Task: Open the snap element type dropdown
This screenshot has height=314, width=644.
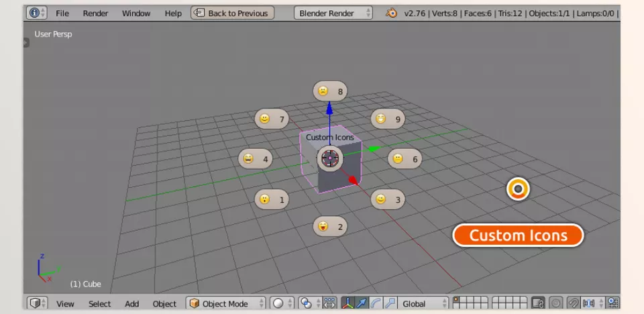Action: 594,303
